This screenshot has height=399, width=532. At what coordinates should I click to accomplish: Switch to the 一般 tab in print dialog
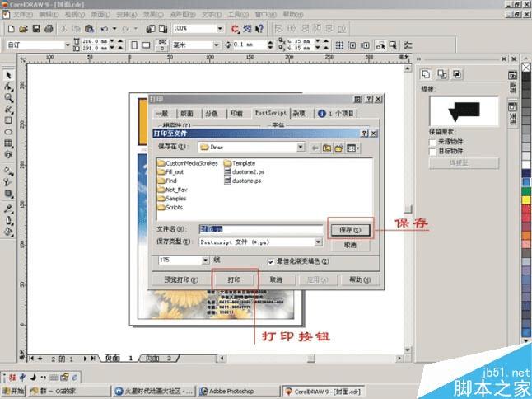click(162, 114)
